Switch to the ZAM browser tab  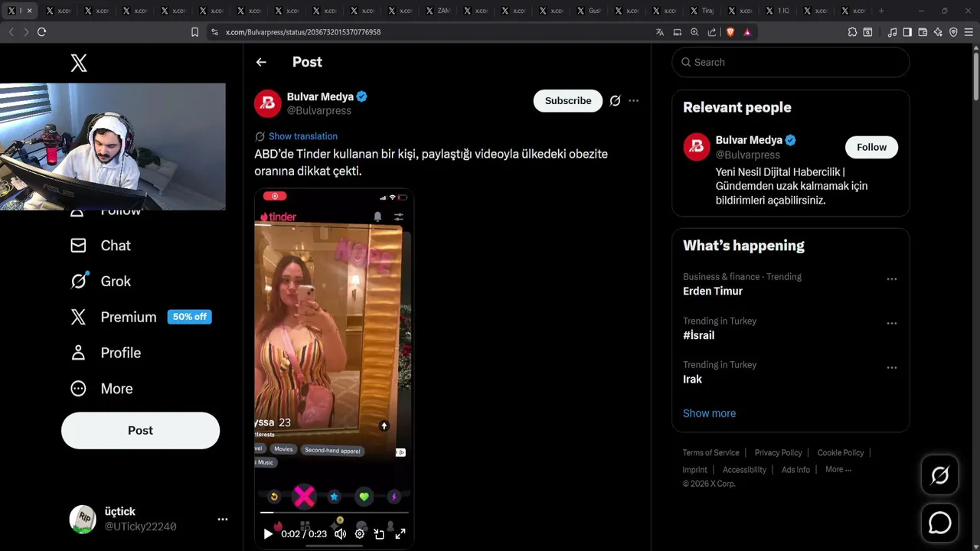point(439,11)
